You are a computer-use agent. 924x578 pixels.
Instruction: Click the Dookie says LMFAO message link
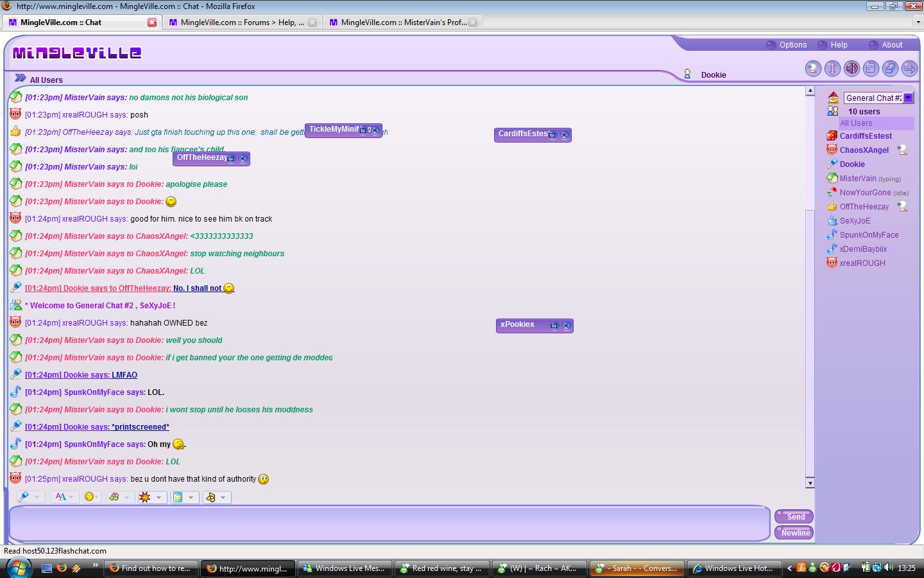(x=81, y=375)
